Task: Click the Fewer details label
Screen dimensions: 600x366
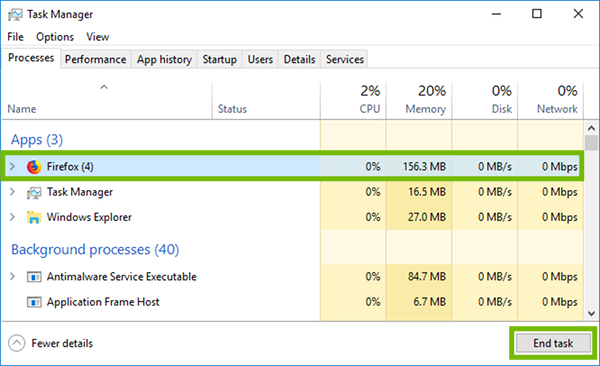Action: click(62, 343)
